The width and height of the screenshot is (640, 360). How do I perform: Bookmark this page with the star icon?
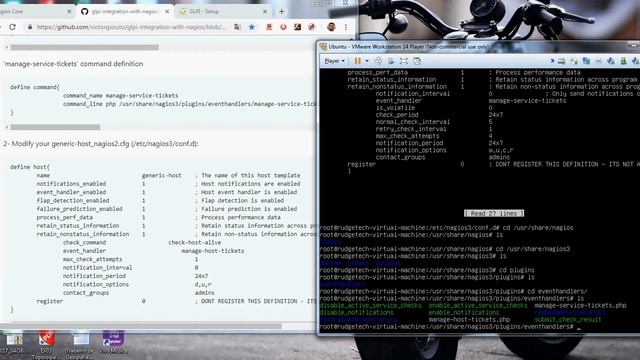(252, 27)
